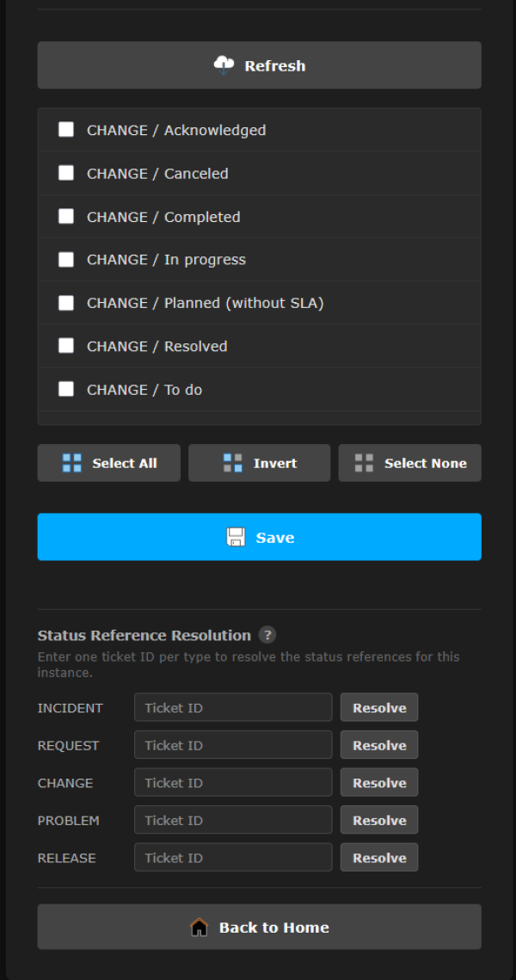516x980 pixels.
Task: Click Resolve next to PROBLEM
Action: point(379,820)
